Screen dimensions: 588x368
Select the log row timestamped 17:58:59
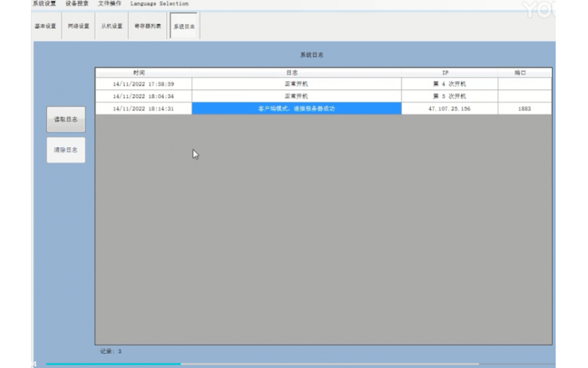(x=143, y=84)
